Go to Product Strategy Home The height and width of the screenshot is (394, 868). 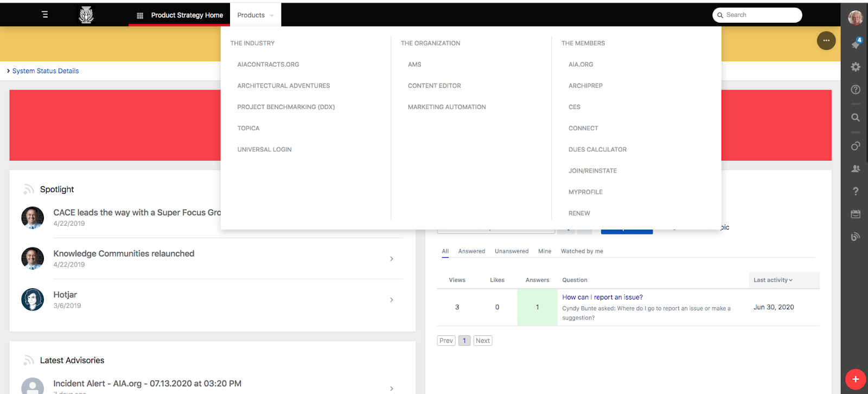coord(187,15)
